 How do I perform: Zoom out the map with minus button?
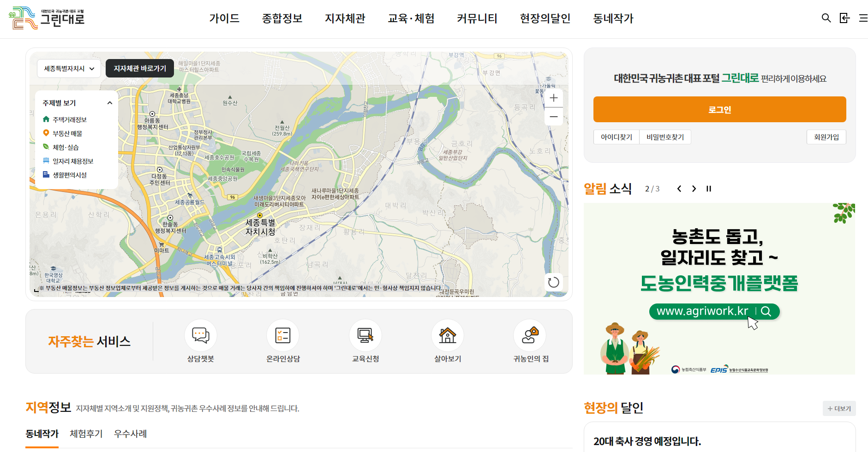(554, 117)
